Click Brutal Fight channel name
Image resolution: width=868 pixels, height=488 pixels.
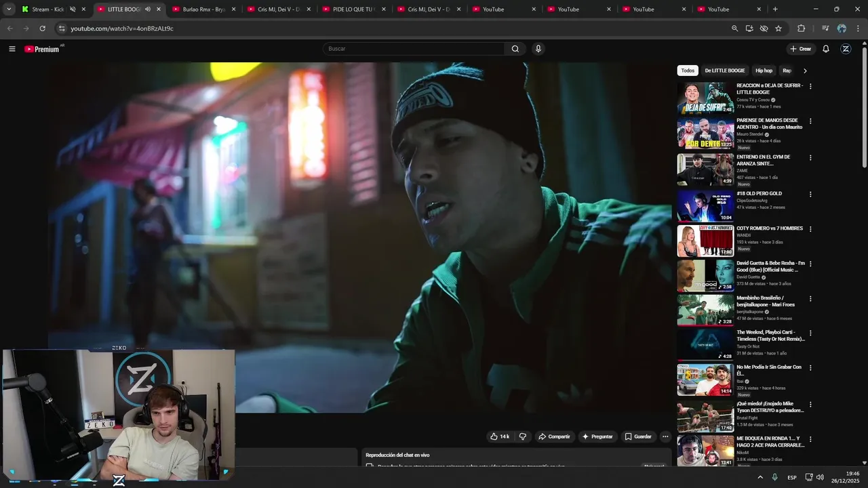coord(748,418)
